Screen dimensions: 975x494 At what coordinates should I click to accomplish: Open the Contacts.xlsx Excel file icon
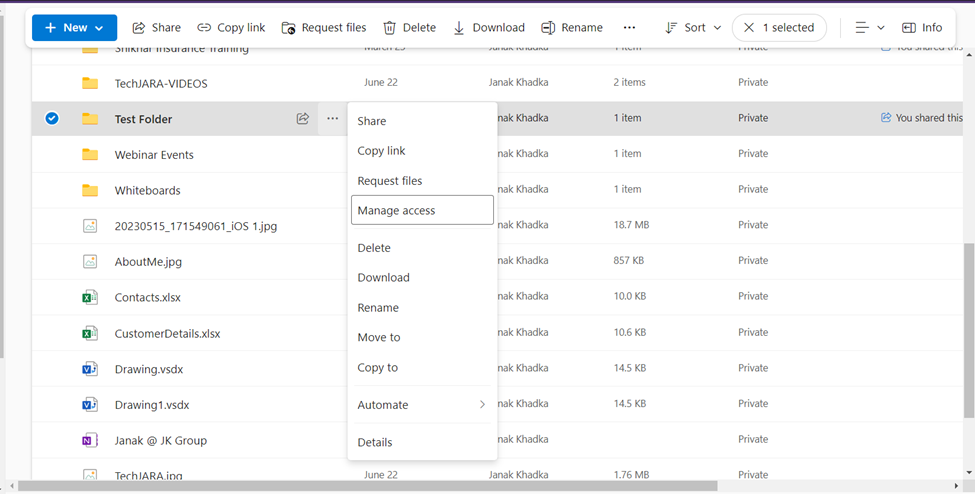(x=90, y=297)
